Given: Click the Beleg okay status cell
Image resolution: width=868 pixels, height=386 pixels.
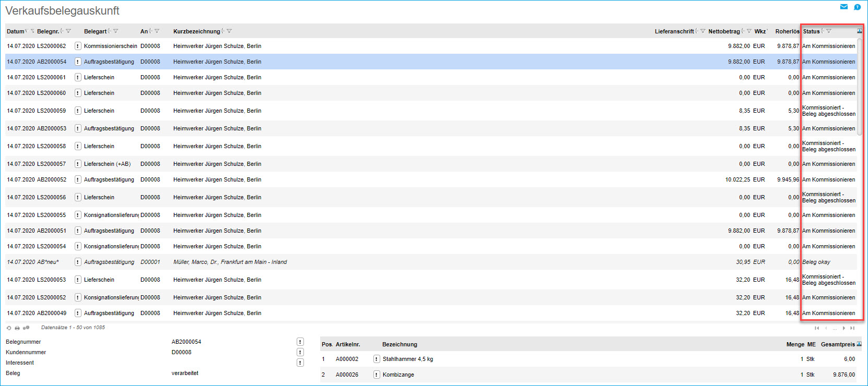Looking at the screenshot, I should point(816,262).
